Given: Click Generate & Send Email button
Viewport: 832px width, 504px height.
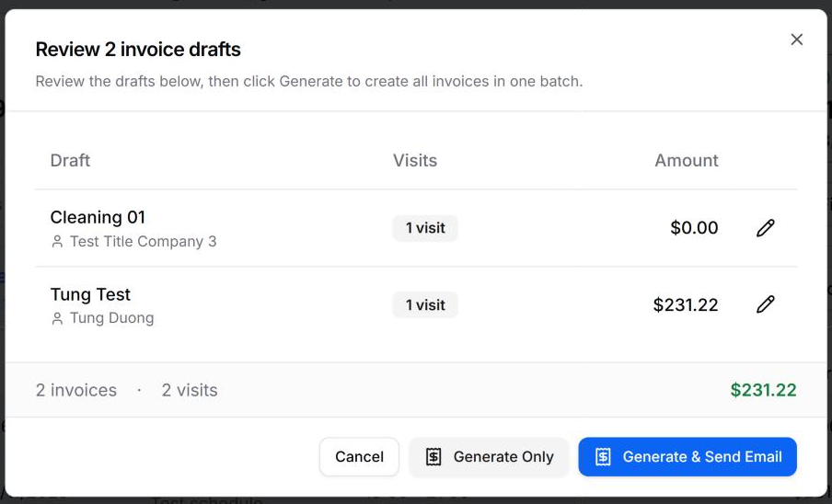Looking at the screenshot, I should pos(688,456).
